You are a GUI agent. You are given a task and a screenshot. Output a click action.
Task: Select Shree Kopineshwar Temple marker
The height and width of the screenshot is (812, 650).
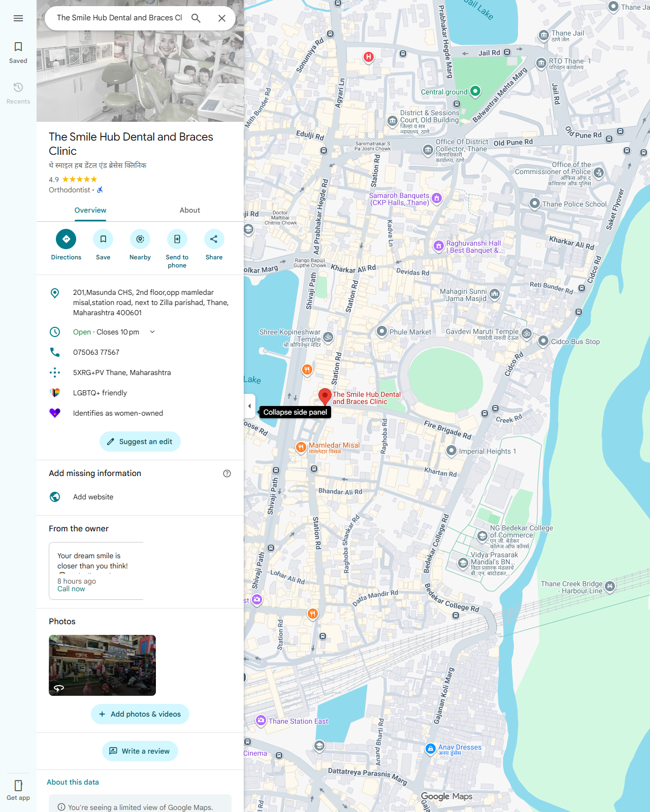[x=328, y=336]
